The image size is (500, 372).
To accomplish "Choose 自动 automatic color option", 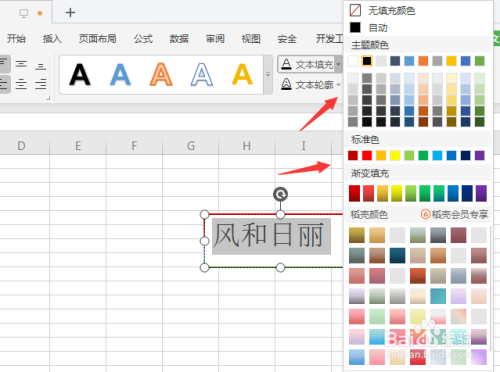I will point(369,27).
